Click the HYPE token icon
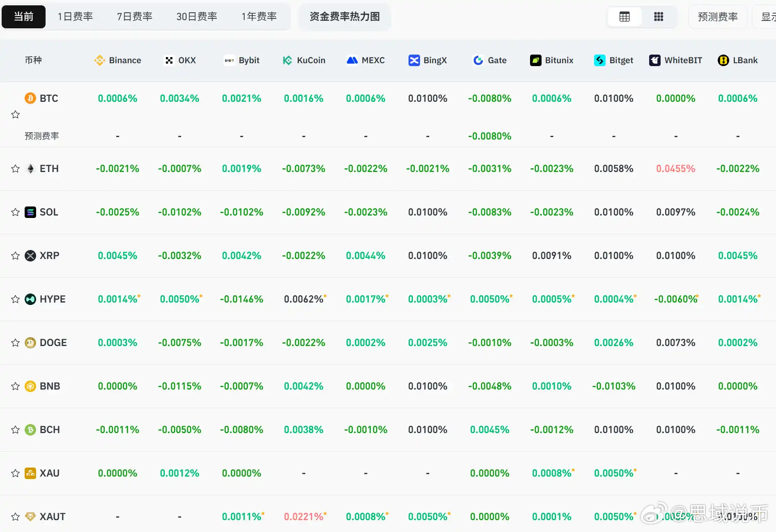The height and width of the screenshot is (532, 776). (30, 299)
